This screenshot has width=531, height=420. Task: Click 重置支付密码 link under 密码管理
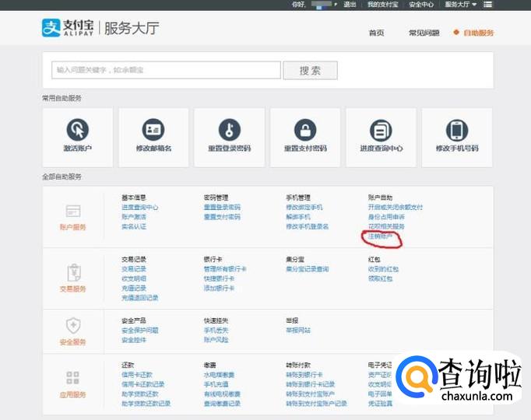[x=222, y=217]
